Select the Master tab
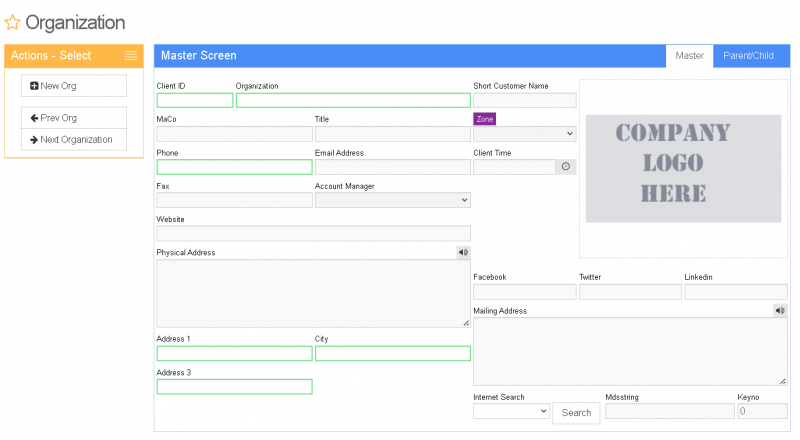Viewport: 800px width, 440px height. (689, 56)
